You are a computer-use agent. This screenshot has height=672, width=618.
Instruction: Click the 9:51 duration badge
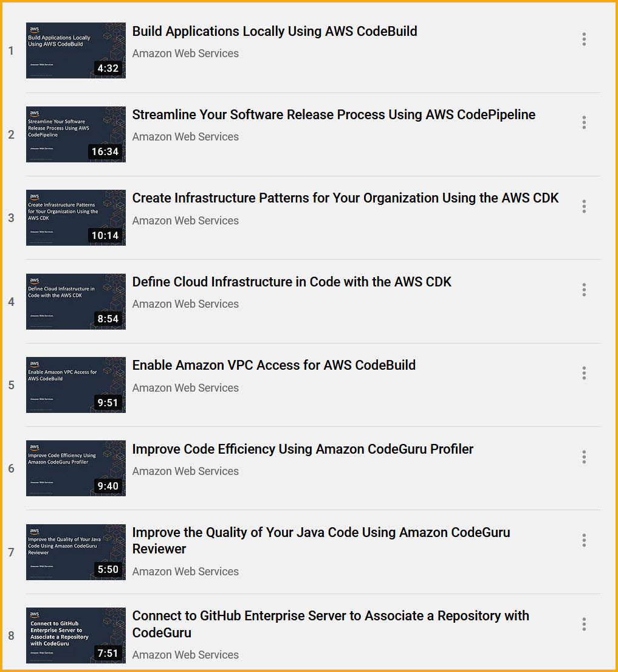[108, 403]
